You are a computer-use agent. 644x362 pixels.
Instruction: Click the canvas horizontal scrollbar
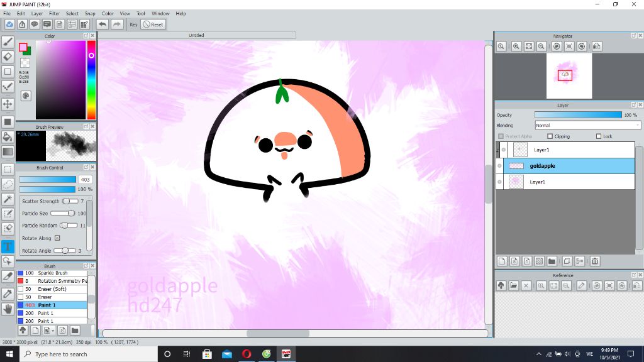click(x=295, y=333)
